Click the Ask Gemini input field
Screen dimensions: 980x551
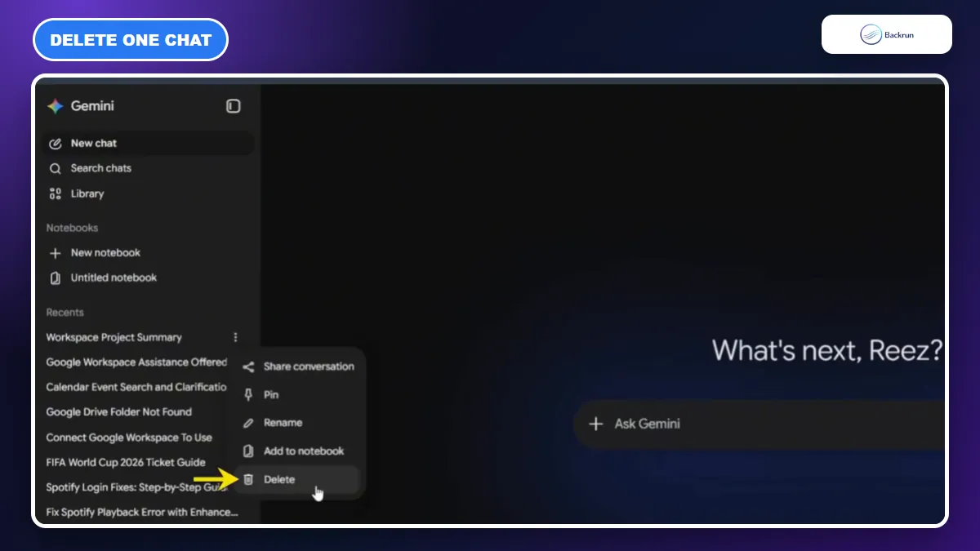(759, 424)
